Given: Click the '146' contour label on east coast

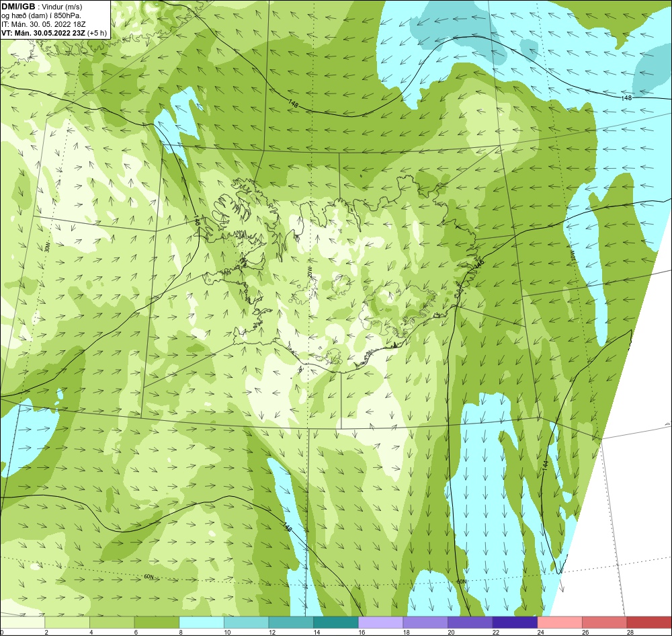Looking at the screenshot, I should click(478, 264).
